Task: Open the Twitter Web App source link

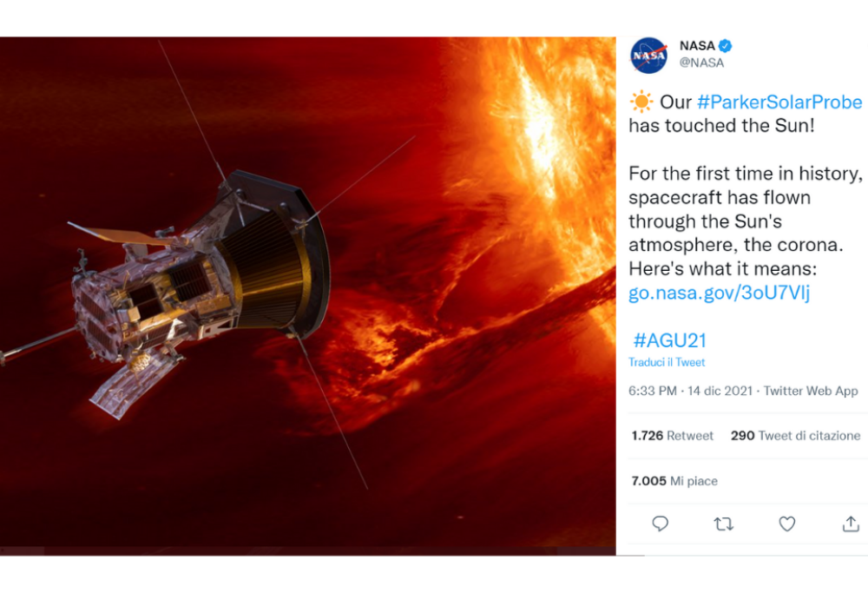Action: pyautogui.click(x=811, y=391)
